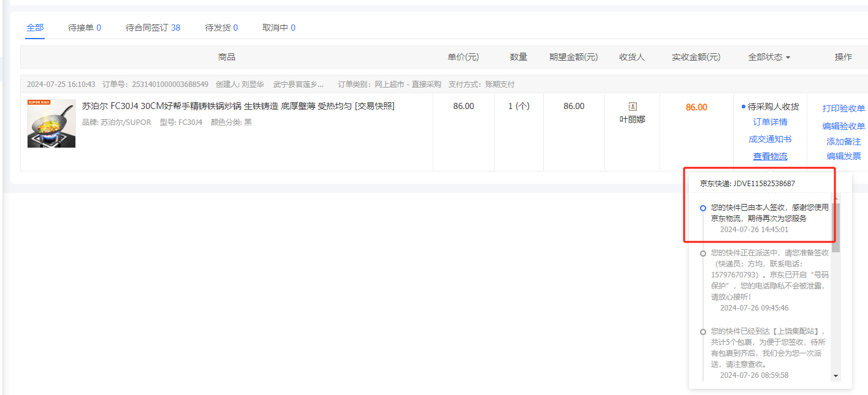
Task: Click the timeline marker for the signed-for entry
Action: (x=703, y=208)
